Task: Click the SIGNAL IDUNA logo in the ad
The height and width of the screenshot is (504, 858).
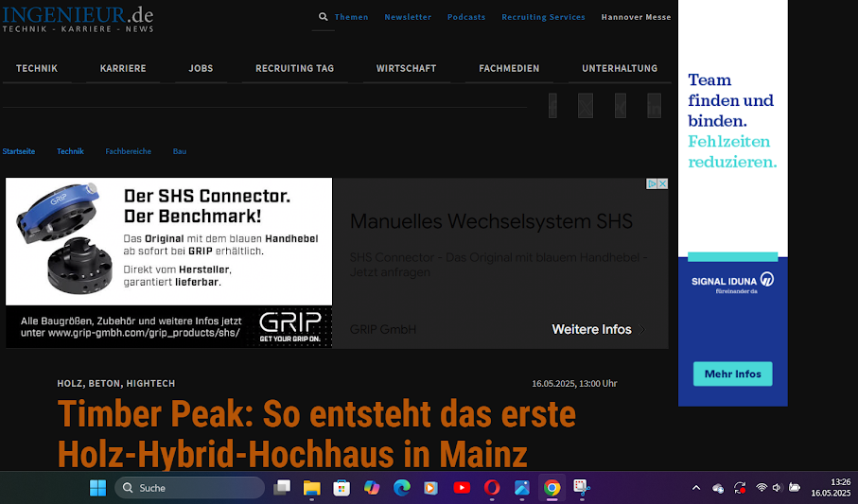Action: [732, 283]
